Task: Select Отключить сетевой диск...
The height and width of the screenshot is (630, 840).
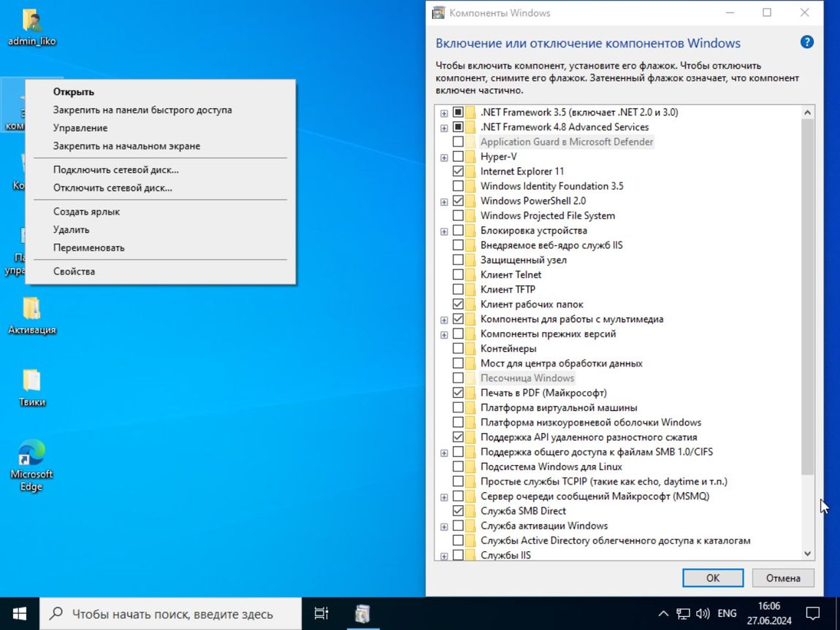Action: 161,188
